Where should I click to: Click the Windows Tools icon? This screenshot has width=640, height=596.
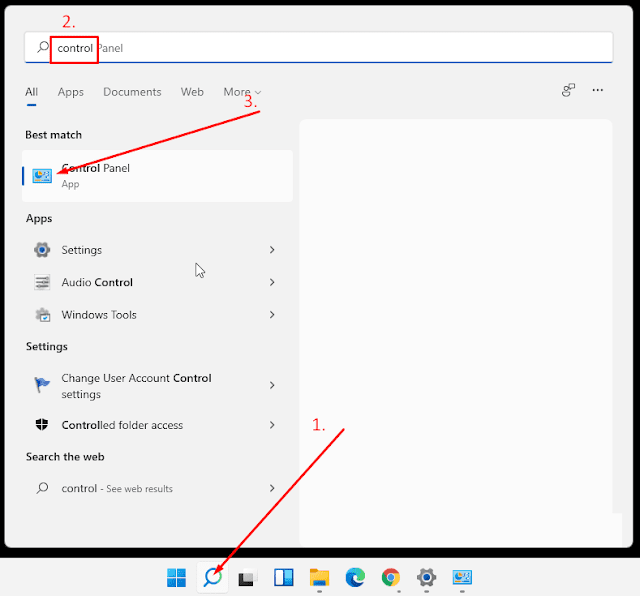[x=42, y=315]
